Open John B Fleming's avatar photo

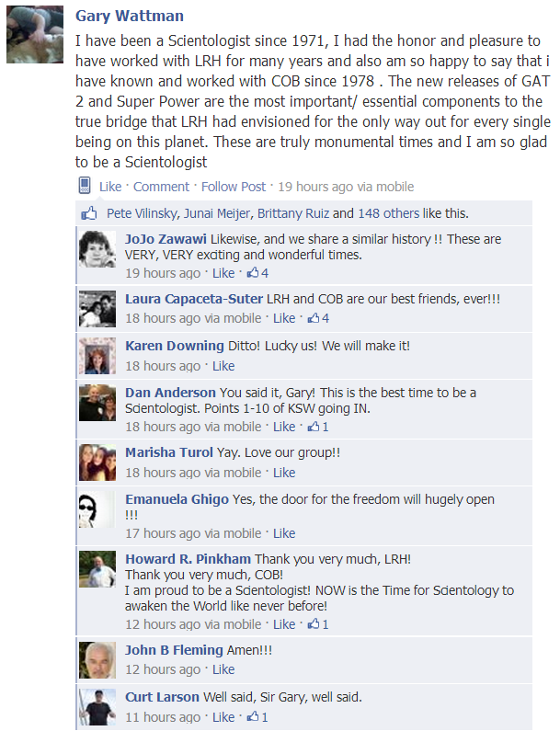click(97, 660)
